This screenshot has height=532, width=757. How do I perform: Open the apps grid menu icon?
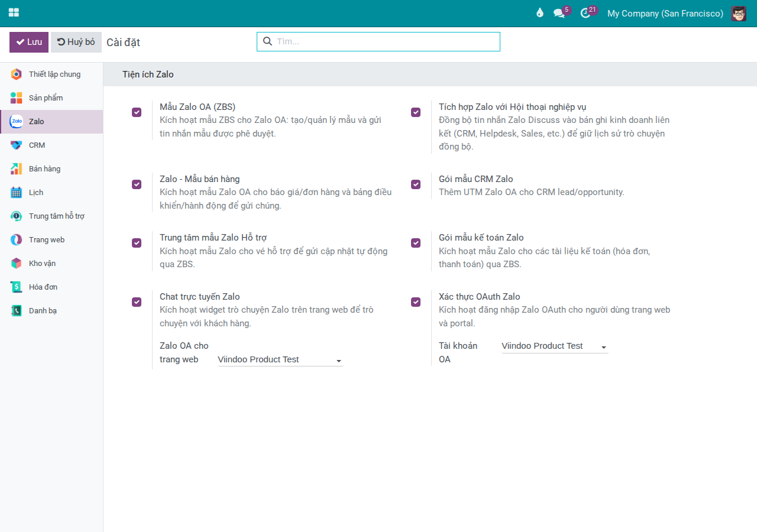tap(14, 12)
